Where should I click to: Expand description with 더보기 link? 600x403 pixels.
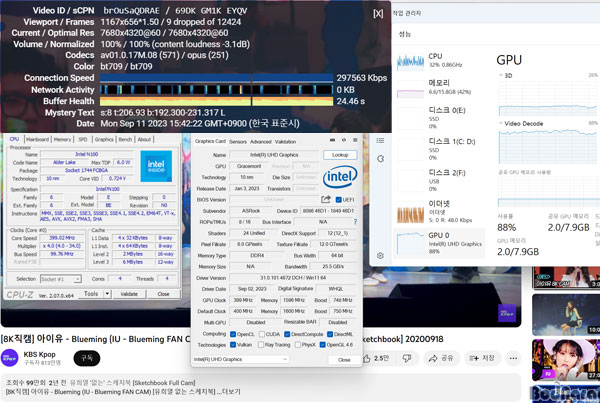[233, 392]
